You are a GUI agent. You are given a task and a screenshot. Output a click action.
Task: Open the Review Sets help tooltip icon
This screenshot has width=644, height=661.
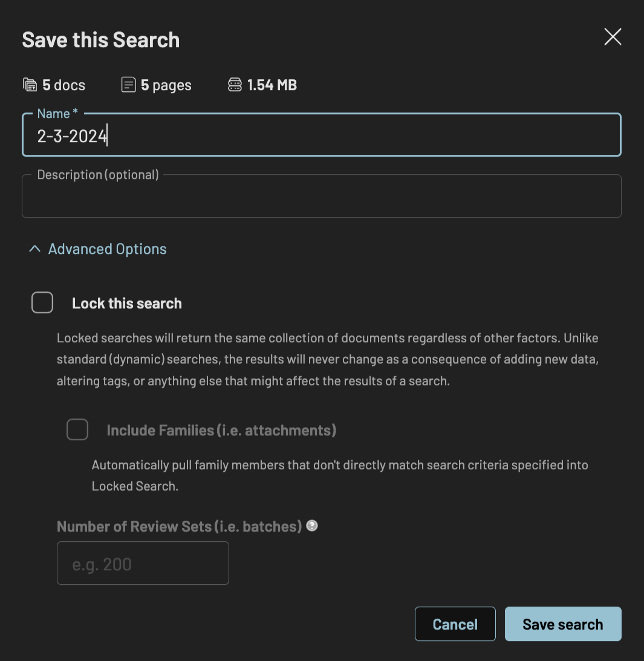pyautogui.click(x=312, y=526)
